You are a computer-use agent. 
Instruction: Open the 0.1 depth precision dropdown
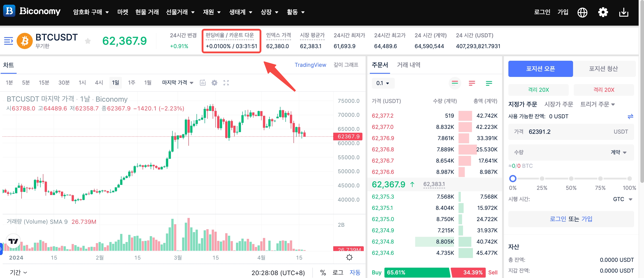(x=383, y=83)
